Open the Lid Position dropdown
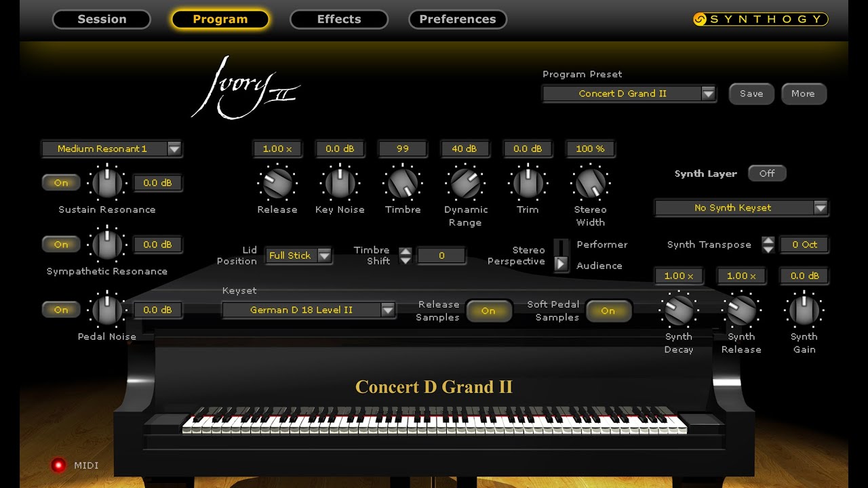868x488 pixels. click(298, 256)
